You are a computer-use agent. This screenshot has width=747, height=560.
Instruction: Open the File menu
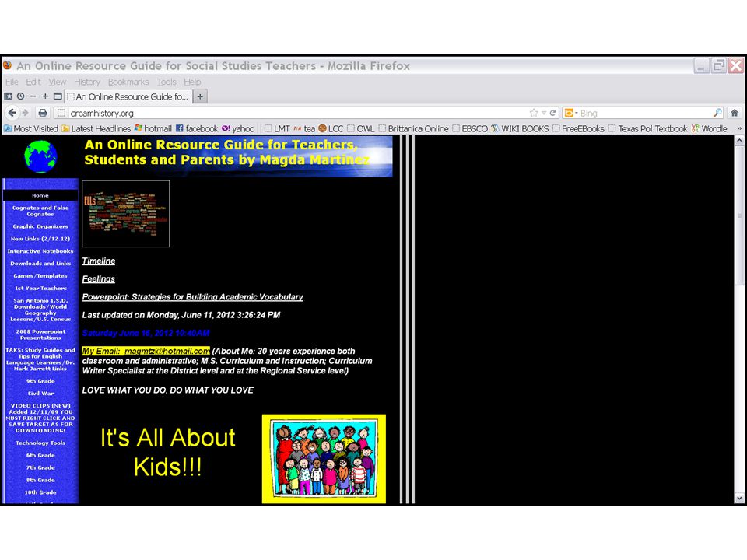(x=12, y=82)
